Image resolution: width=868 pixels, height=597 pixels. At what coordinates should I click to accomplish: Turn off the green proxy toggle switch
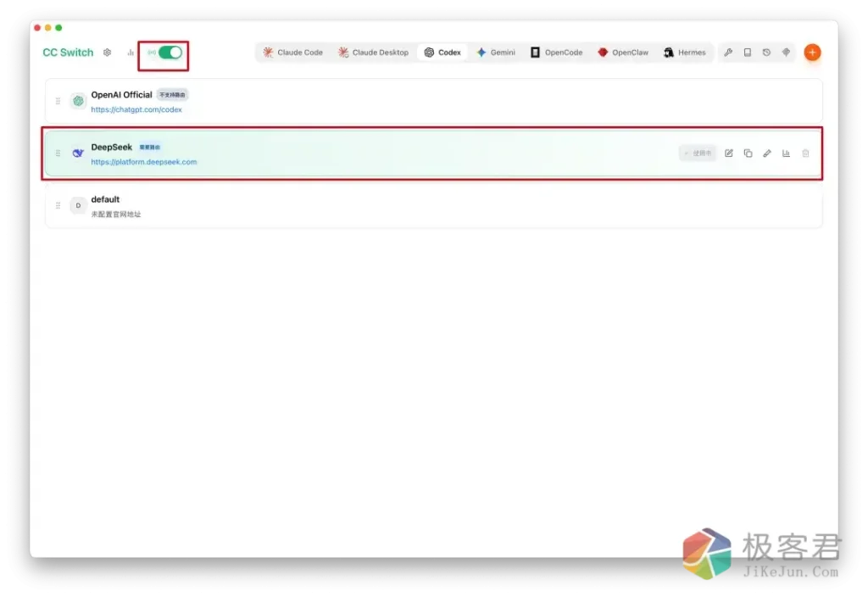pyautogui.click(x=170, y=52)
